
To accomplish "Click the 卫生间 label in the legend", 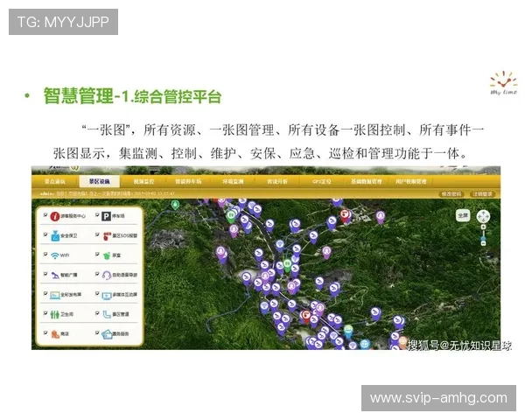I will [66, 314].
